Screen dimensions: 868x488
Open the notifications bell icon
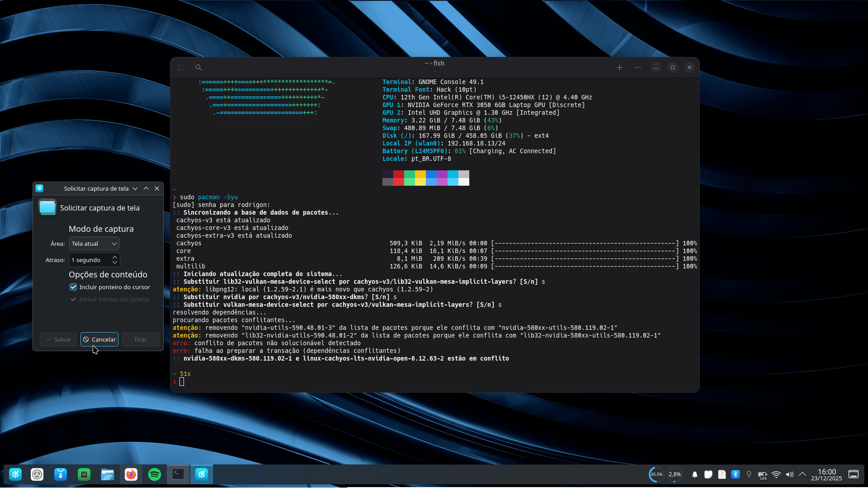(x=695, y=474)
